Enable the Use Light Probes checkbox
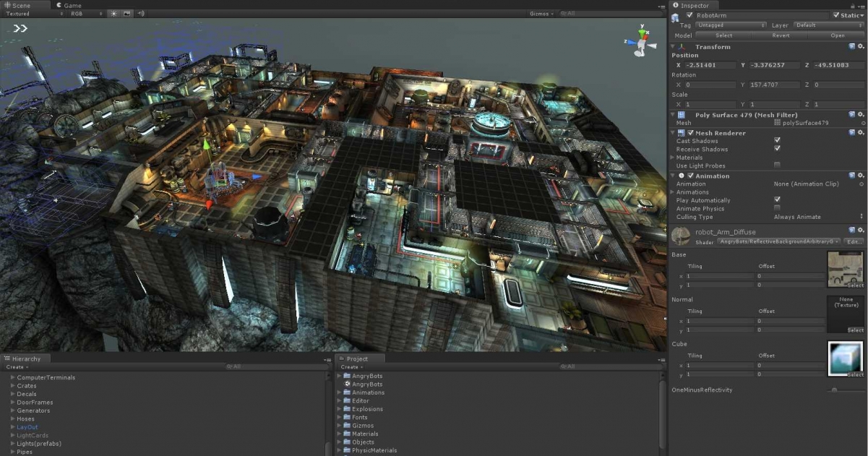Viewport: 868px width, 456px height. click(777, 165)
